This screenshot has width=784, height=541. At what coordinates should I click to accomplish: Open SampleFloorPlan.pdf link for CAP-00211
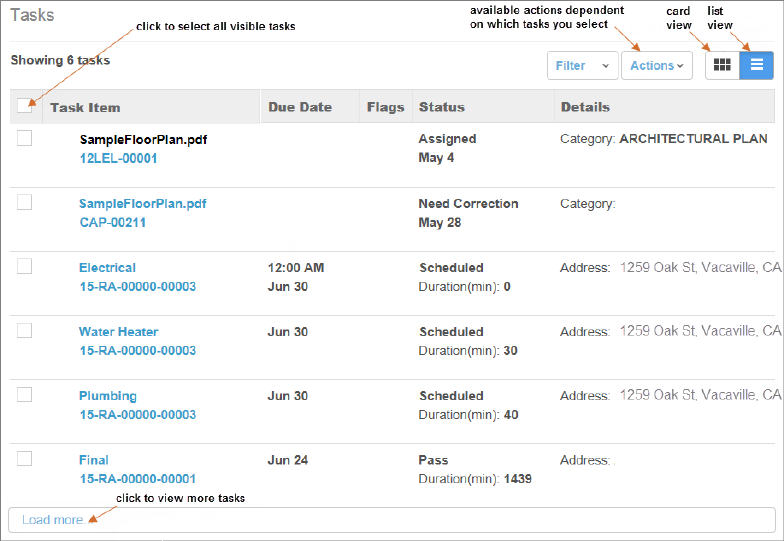pyautogui.click(x=143, y=204)
